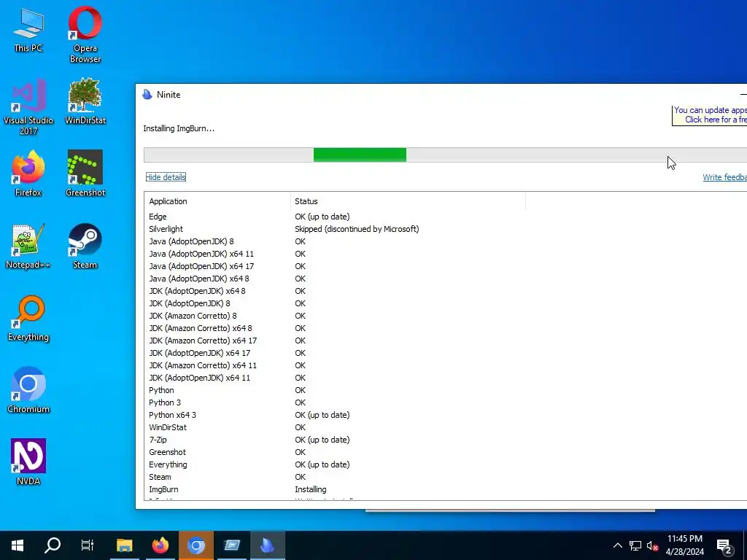747x560 pixels.
Task: Sort by the Status column header
Action: click(408, 201)
